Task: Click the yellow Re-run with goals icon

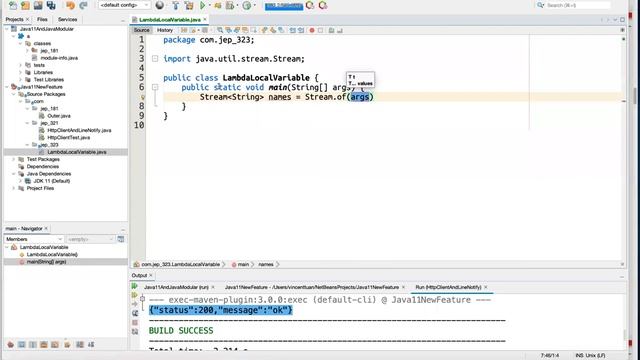Action: point(134,295)
